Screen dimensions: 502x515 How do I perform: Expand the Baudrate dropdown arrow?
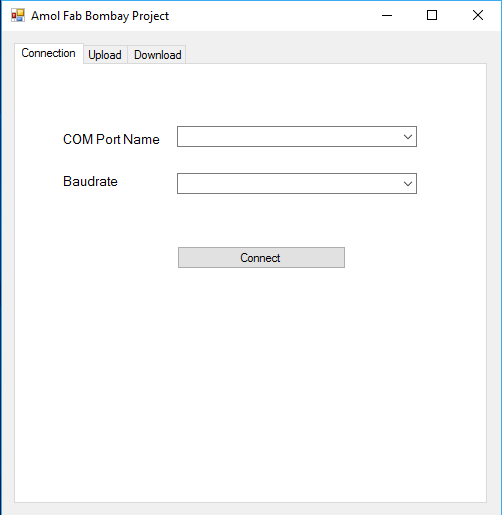click(408, 184)
